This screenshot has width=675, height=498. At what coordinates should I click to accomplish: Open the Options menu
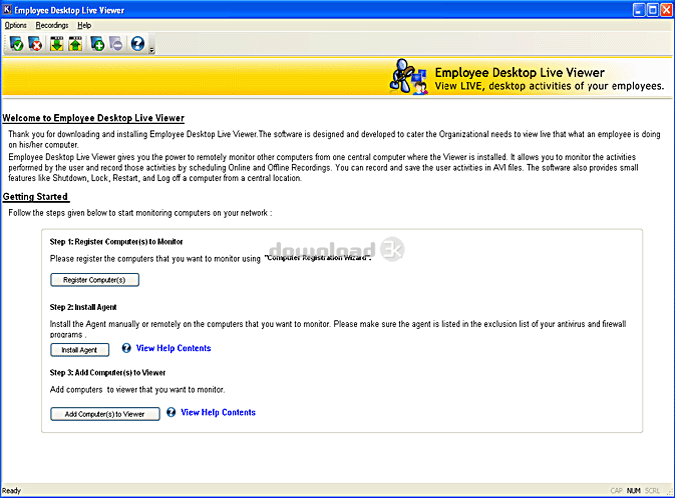[x=15, y=25]
